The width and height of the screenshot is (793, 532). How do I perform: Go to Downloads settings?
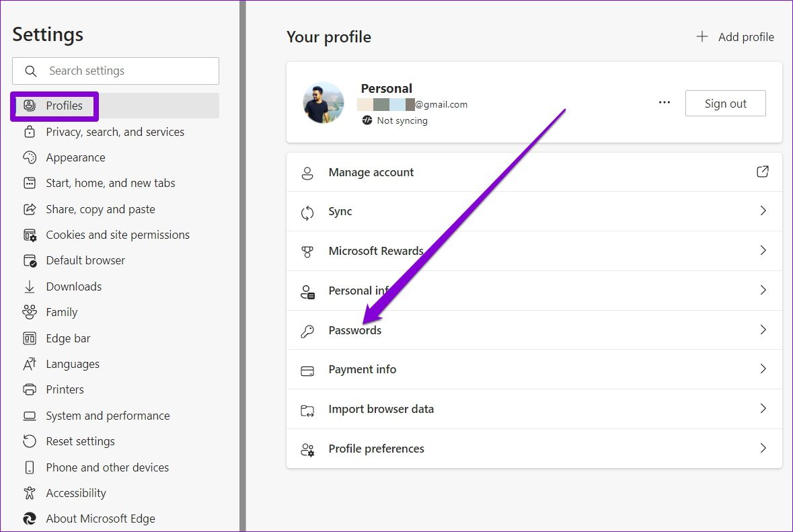tap(116, 287)
